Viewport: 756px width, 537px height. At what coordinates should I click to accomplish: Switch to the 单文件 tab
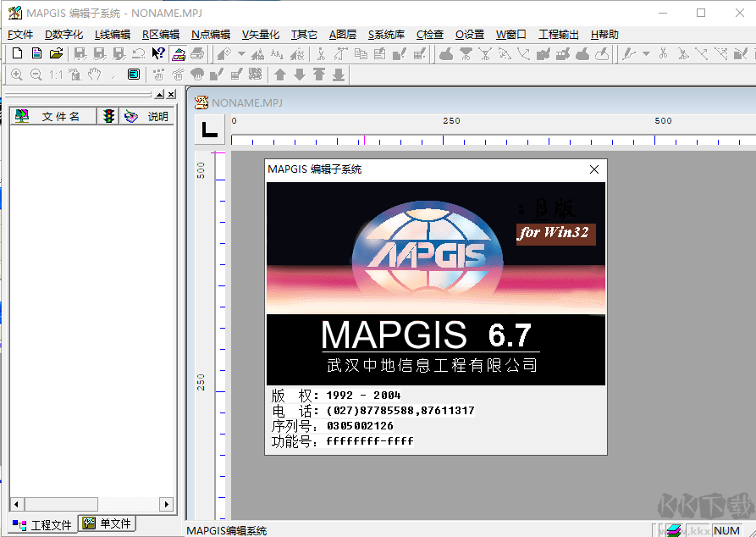pyautogui.click(x=108, y=523)
